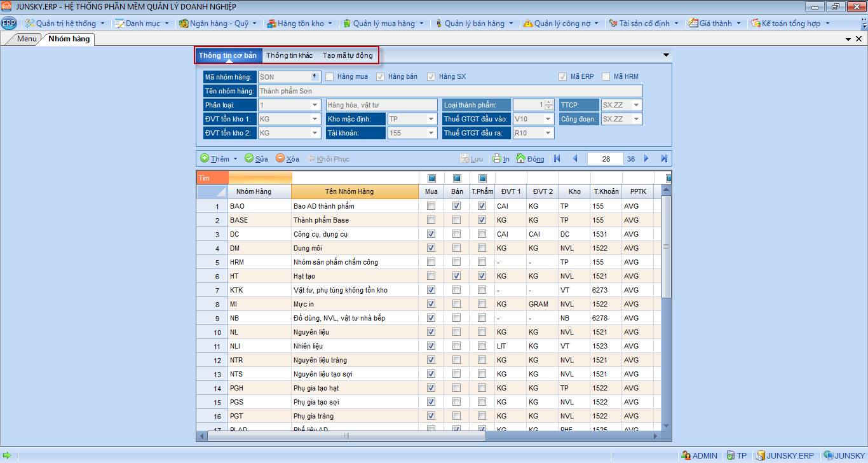Toggle the Mã HRM checkbox
The width and height of the screenshot is (868, 463).
[606, 77]
